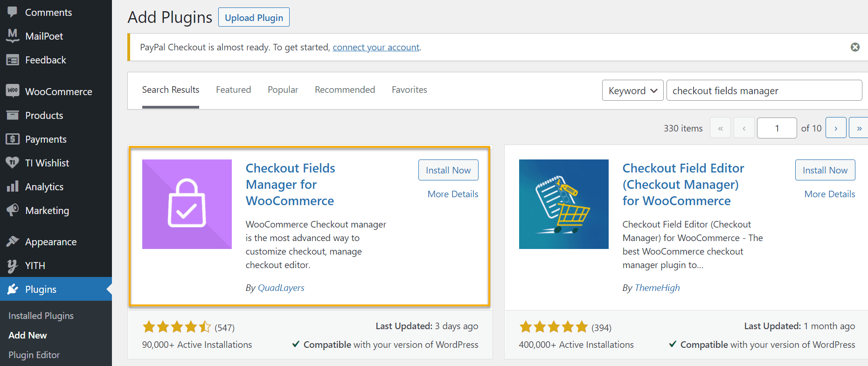Jump to last page of results
The height and width of the screenshot is (366, 868).
(859, 128)
